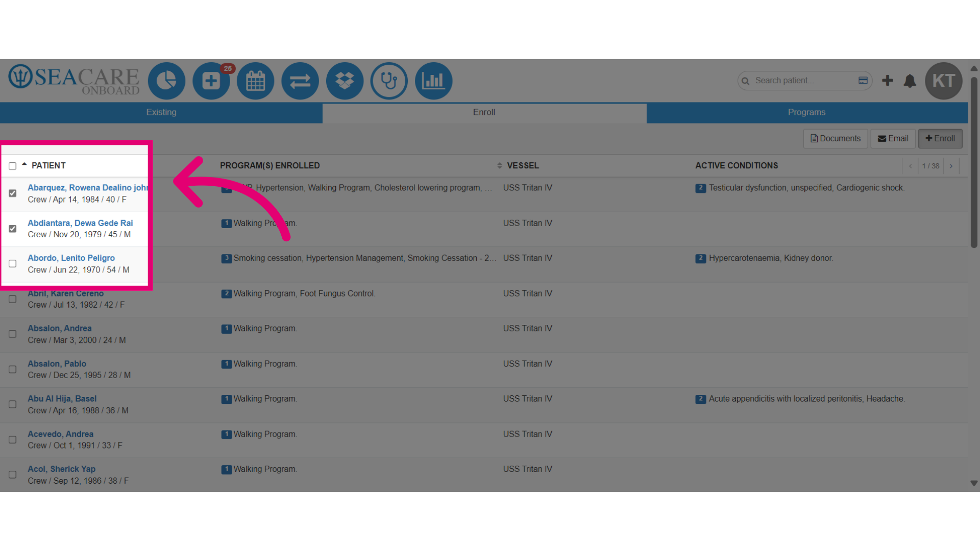The height and width of the screenshot is (551, 980).
Task: Click the scrollbar up arrow
Action: coord(974,68)
